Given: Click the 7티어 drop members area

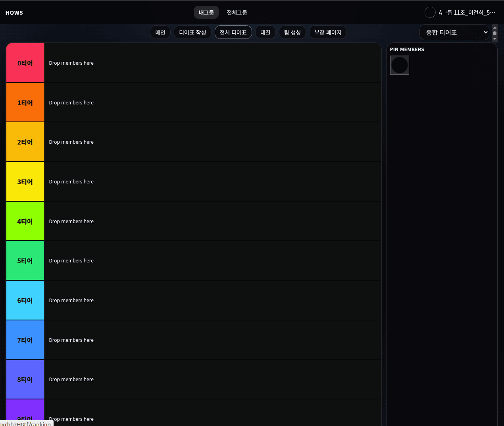Looking at the screenshot, I should [213, 340].
